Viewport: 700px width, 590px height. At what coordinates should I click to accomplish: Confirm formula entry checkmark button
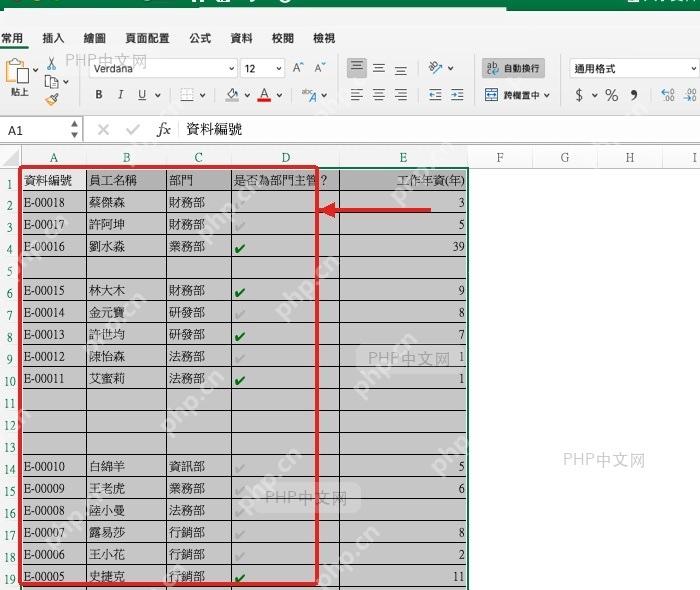[133, 130]
